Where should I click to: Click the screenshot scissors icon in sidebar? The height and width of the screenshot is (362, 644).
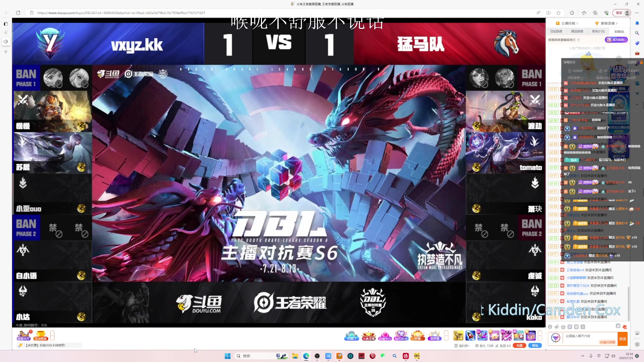tap(637, 333)
